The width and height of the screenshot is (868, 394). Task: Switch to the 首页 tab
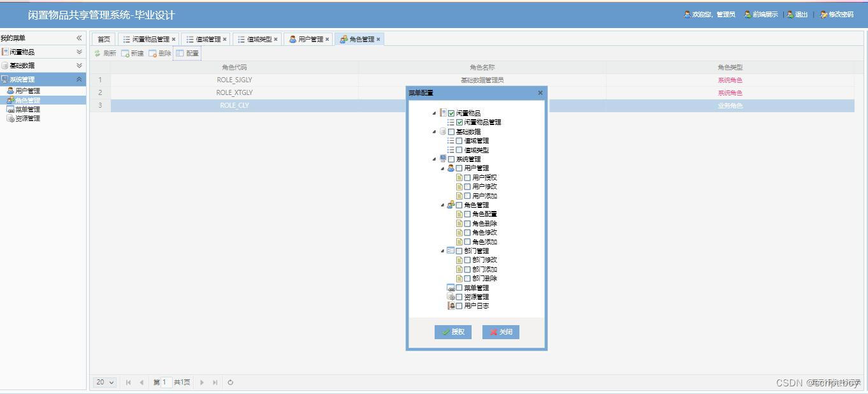coord(103,40)
